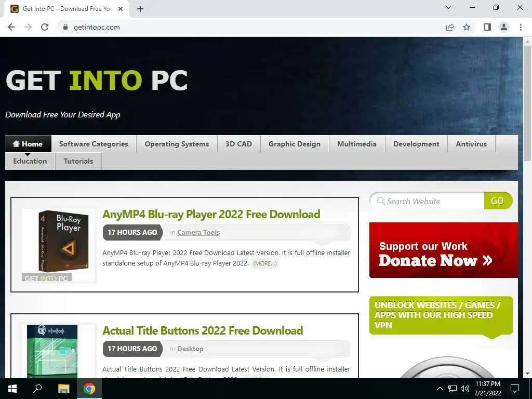Click the Unblock Websites VPN banner
The image size is (532, 399).
click(441, 315)
